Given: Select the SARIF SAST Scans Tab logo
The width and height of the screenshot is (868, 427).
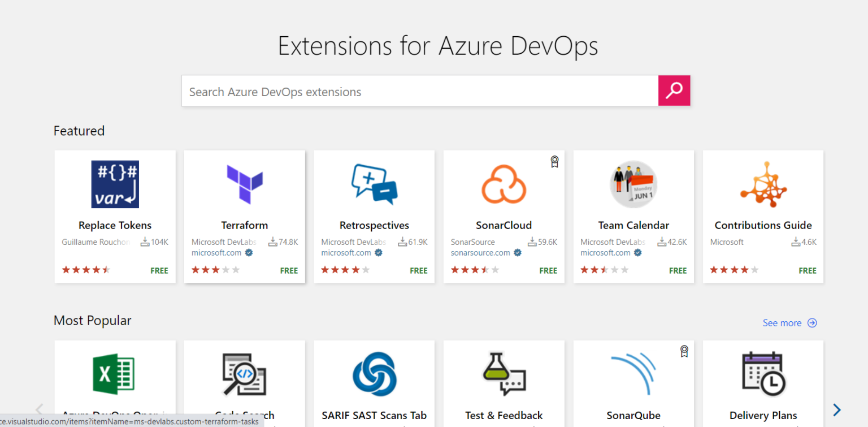Looking at the screenshot, I should [374, 374].
